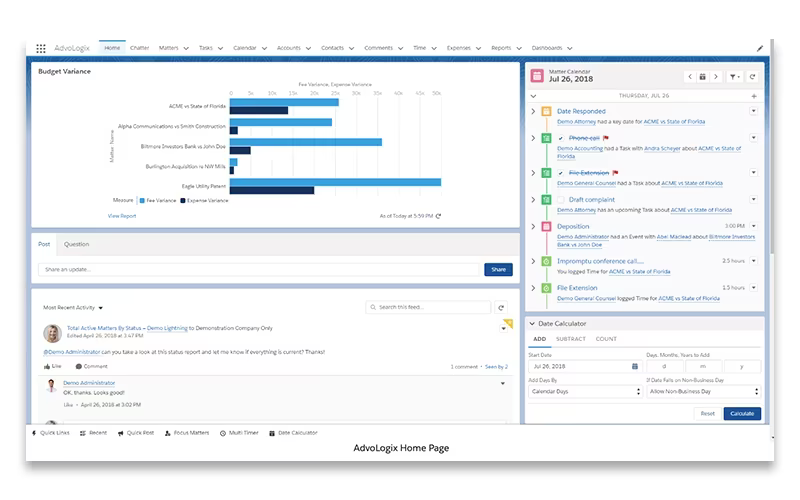Viewport: 800px width, 500px height.
Task: Refresh the Budget Variance chart
Action: 438,216
